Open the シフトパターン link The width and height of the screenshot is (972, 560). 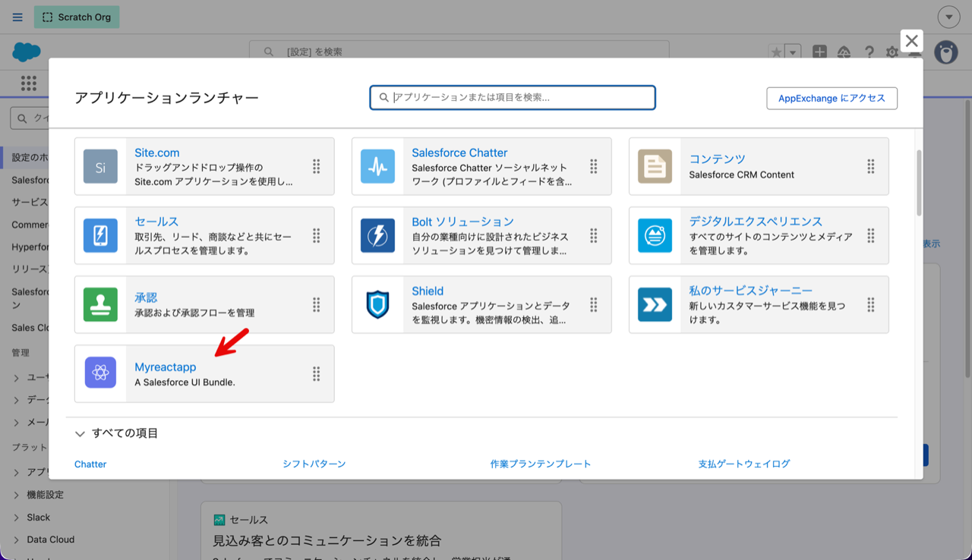click(314, 464)
